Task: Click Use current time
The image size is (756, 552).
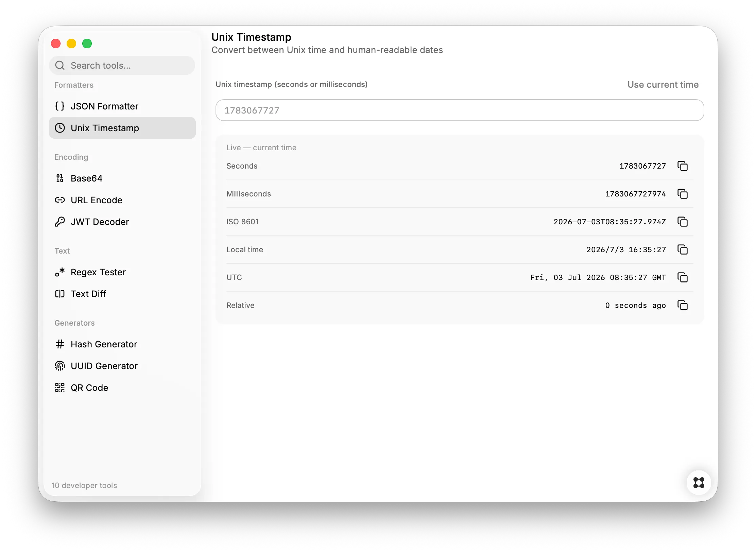Action: point(663,84)
